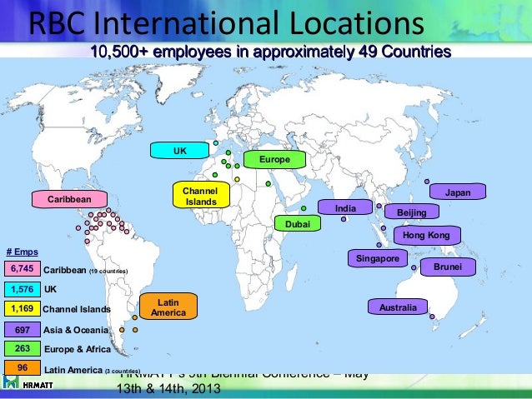
Task: Click 'Latin America (3 countries)' legend text
Action: pyautogui.click(x=93, y=370)
